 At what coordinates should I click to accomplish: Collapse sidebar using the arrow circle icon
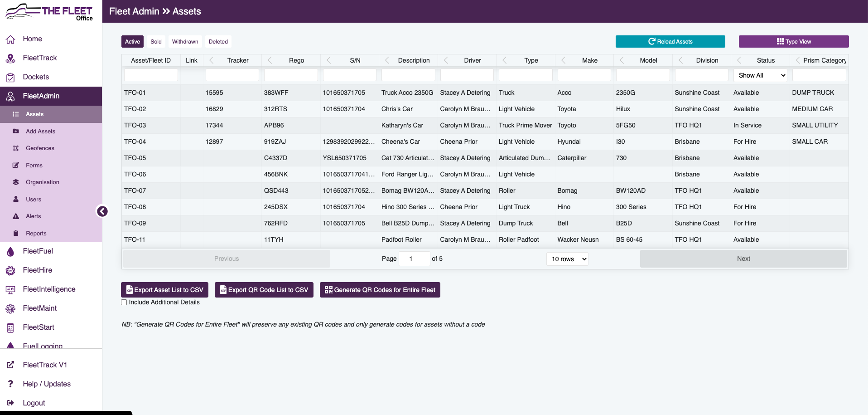pyautogui.click(x=102, y=211)
